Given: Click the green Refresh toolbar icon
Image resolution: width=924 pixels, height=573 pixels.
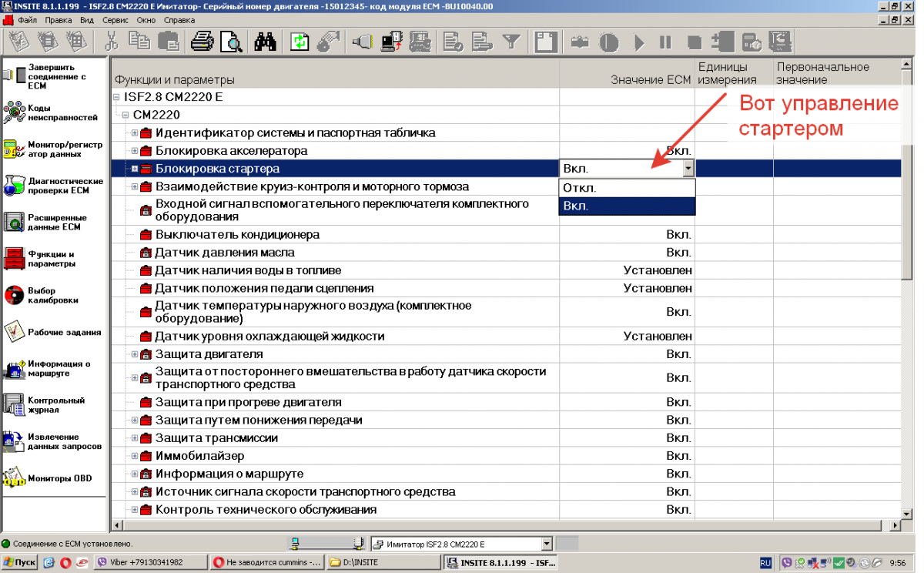Looking at the screenshot, I should [x=300, y=41].
